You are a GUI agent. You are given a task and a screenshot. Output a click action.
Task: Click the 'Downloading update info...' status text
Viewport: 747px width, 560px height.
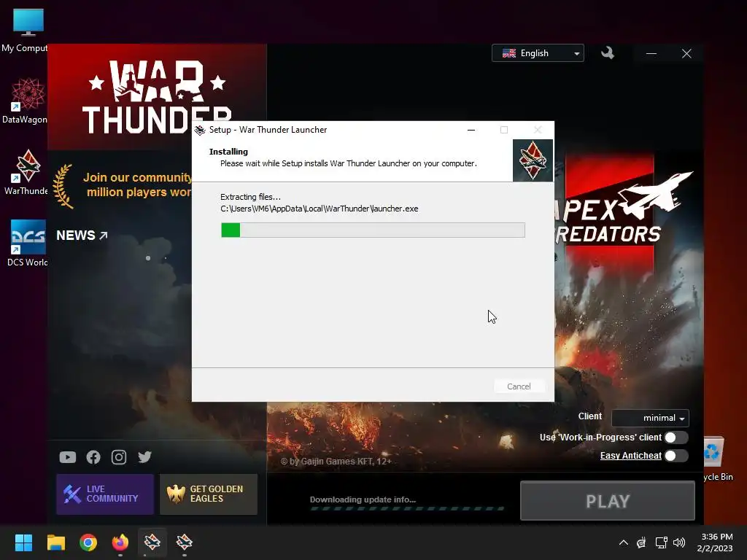tap(363, 499)
